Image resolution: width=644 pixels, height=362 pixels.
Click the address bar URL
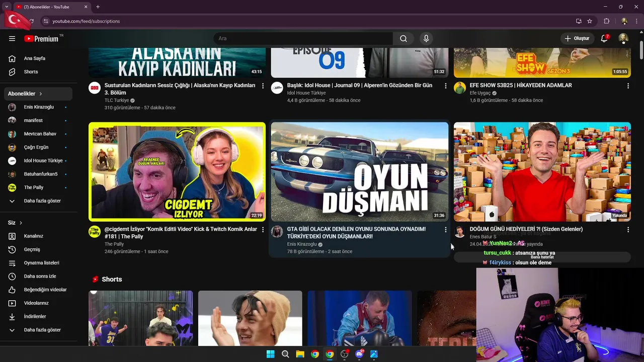(86, 21)
